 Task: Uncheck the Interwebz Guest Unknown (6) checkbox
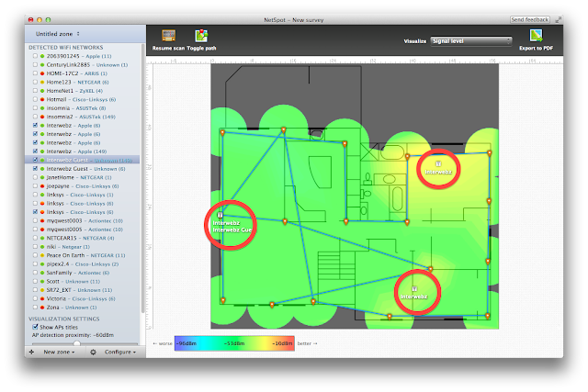(x=35, y=169)
